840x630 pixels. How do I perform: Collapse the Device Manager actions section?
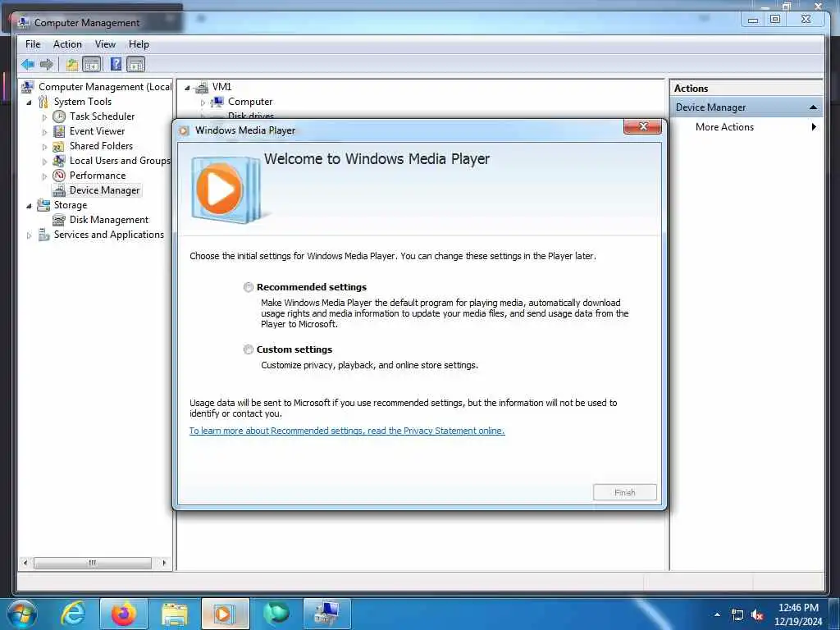point(813,107)
